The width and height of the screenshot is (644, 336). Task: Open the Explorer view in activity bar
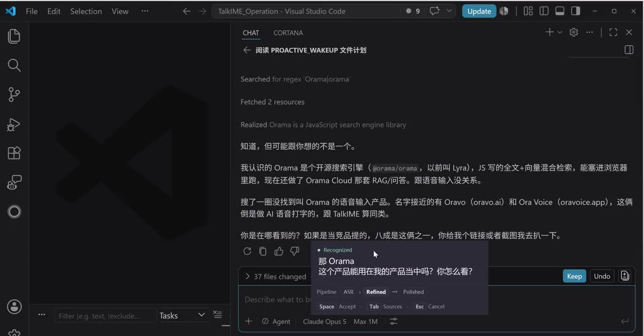tap(14, 36)
